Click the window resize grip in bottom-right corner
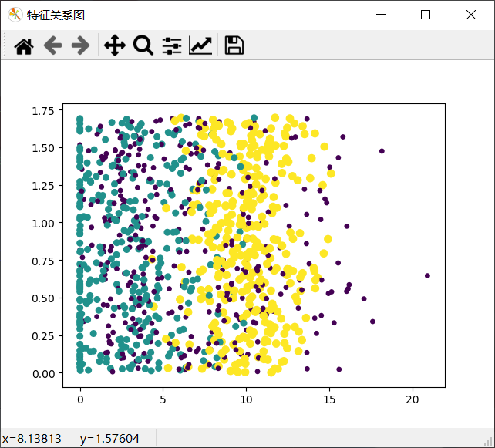The width and height of the screenshot is (495, 448). (x=490, y=443)
